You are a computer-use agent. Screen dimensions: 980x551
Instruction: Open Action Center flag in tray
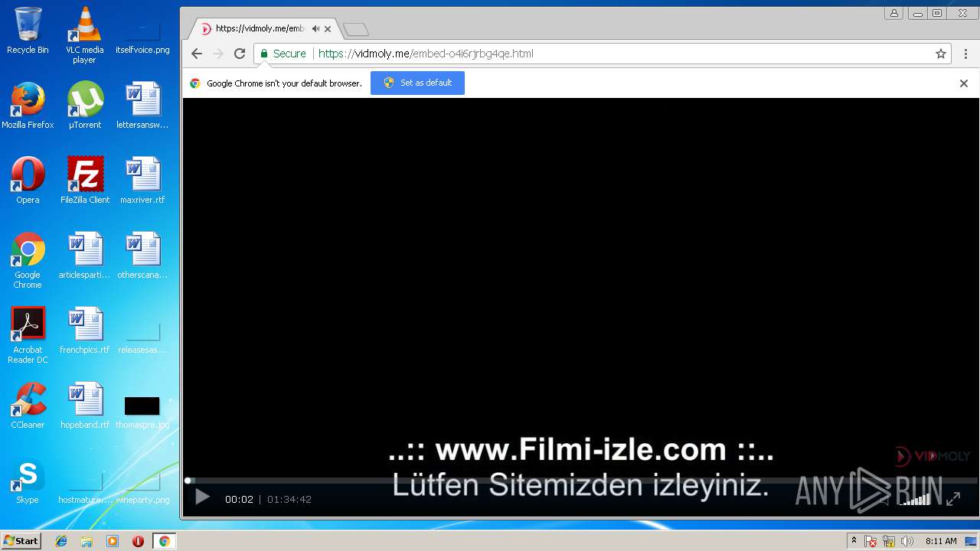point(871,541)
